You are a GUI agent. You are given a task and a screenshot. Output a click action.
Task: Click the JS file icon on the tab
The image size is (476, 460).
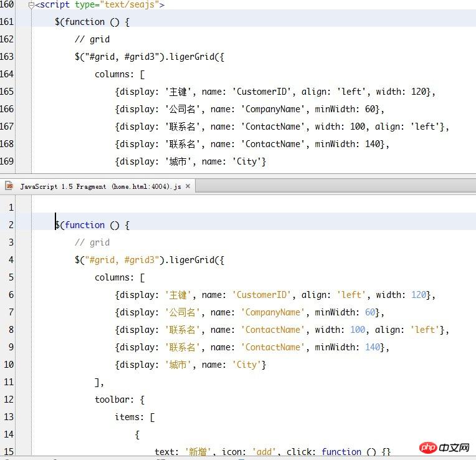[x=9, y=186]
